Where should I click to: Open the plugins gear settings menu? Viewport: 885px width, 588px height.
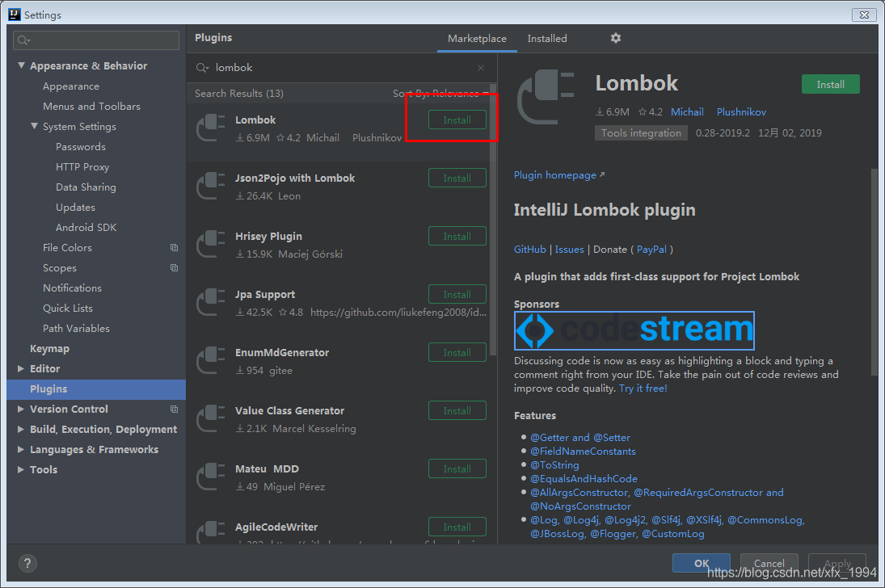(x=616, y=38)
